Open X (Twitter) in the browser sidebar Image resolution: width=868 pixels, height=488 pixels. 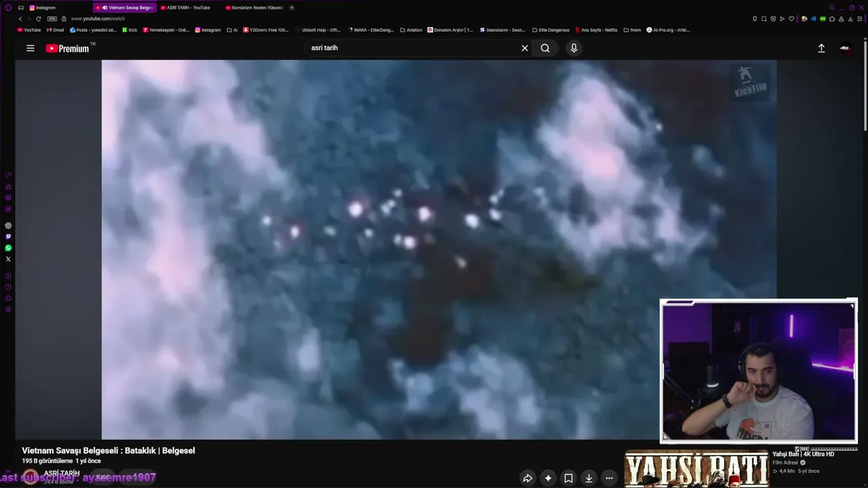tap(8, 259)
